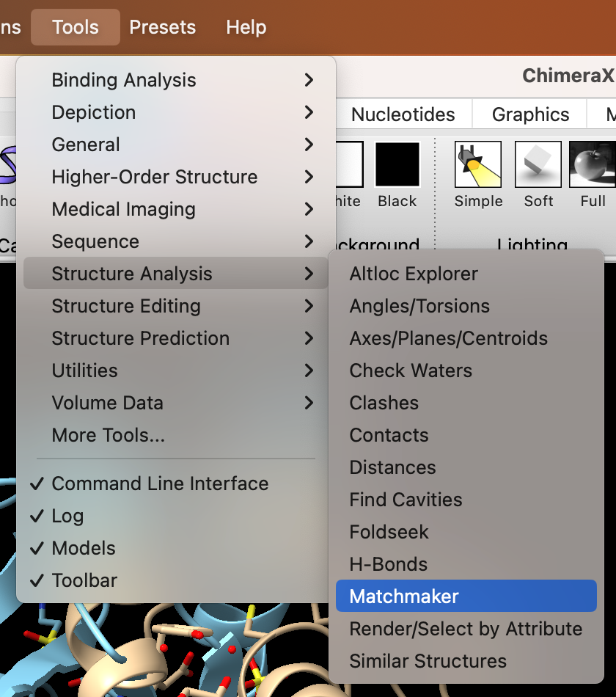Set background color to White
616x697 pixels.
(349, 165)
